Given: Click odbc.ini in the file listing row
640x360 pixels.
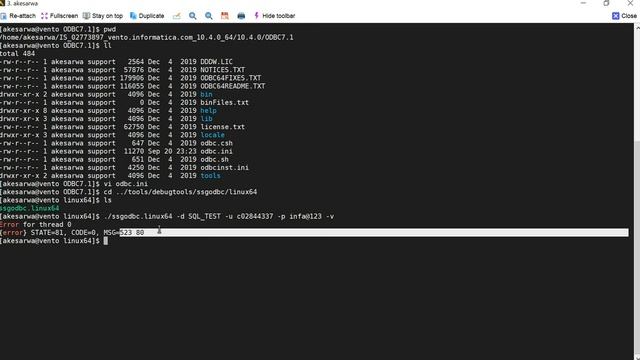Looking at the screenshot, I should [216, 151].
